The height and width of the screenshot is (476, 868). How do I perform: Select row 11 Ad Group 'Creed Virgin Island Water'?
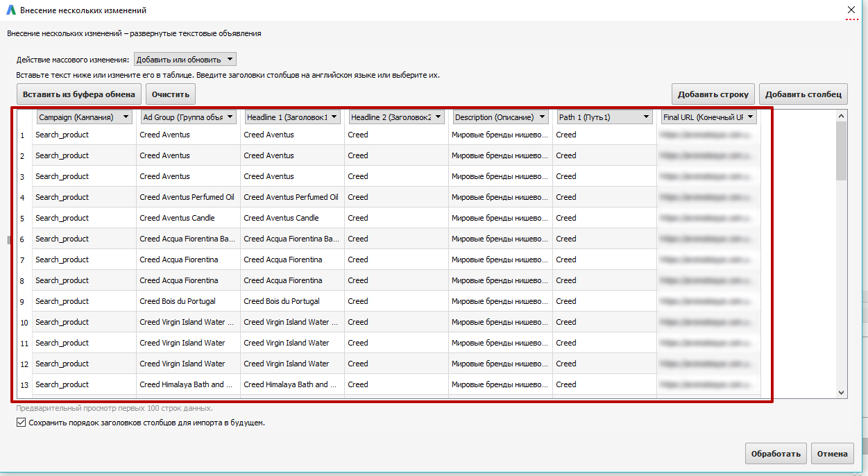pyautogui.click(x=188, y=343)
